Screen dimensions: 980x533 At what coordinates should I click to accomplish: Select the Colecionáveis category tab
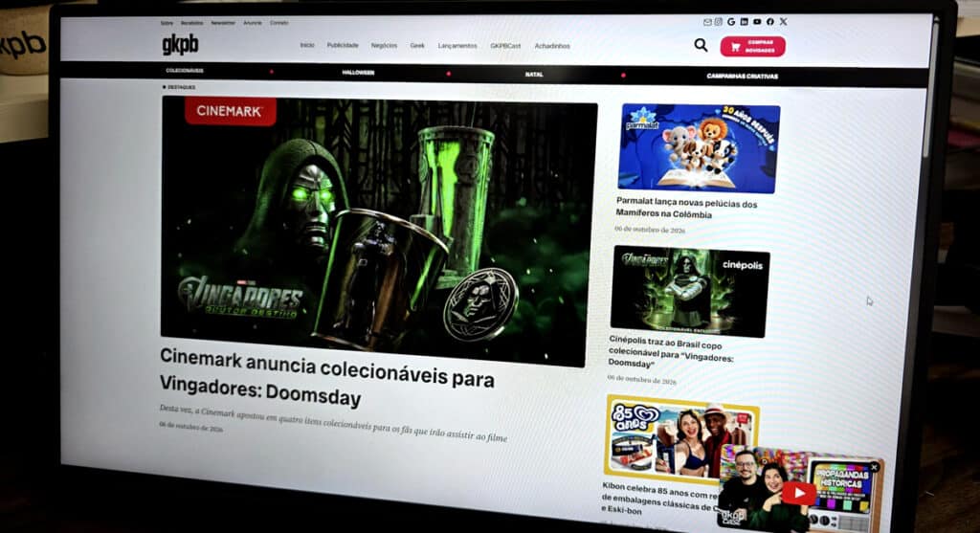[185, 71]
